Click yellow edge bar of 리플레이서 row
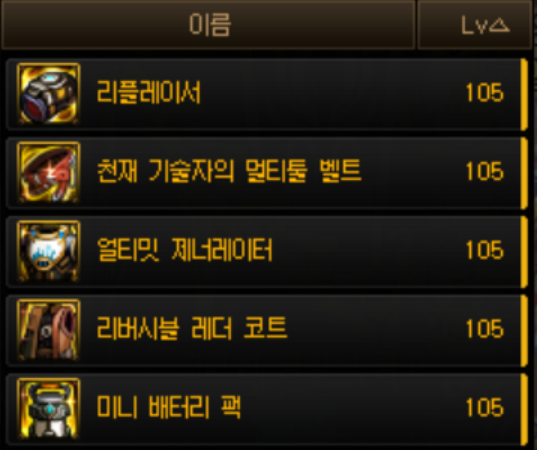This screenshot has width=537, height=450. (524, 94)
